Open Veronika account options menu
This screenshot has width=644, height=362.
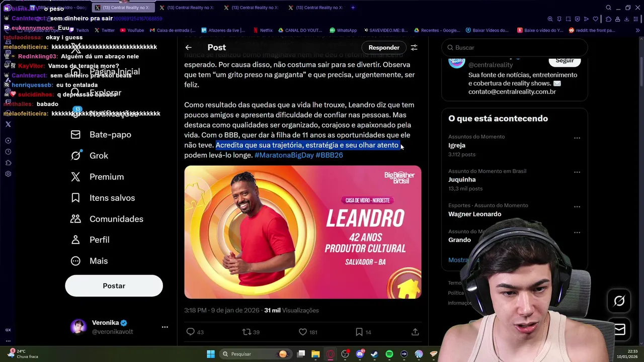point(165,327)
